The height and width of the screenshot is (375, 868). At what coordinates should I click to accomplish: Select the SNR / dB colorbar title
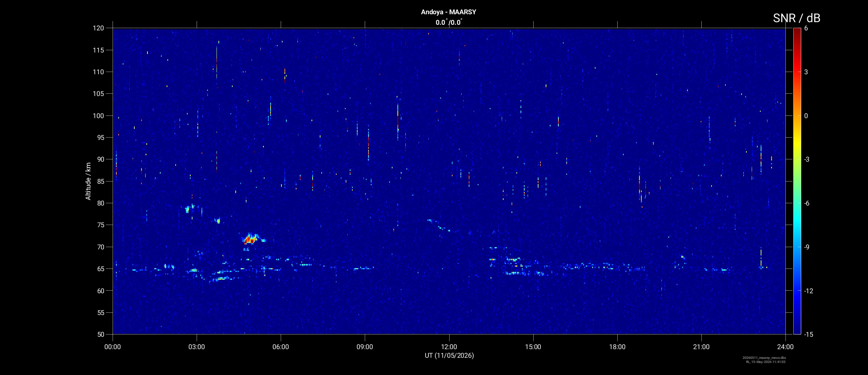click(796, 18)
